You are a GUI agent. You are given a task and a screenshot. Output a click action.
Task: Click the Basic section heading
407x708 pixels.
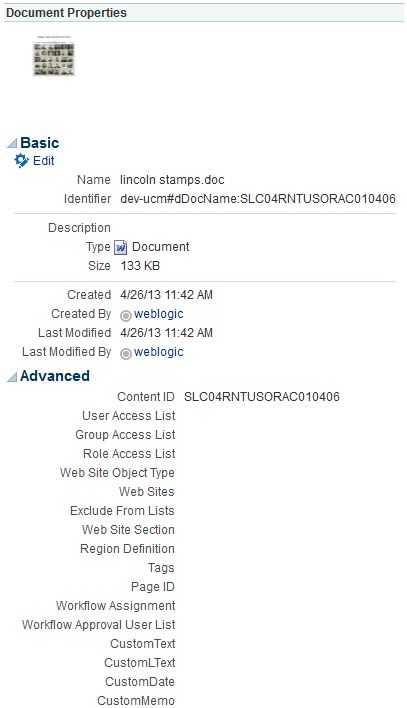pos(40,143)
